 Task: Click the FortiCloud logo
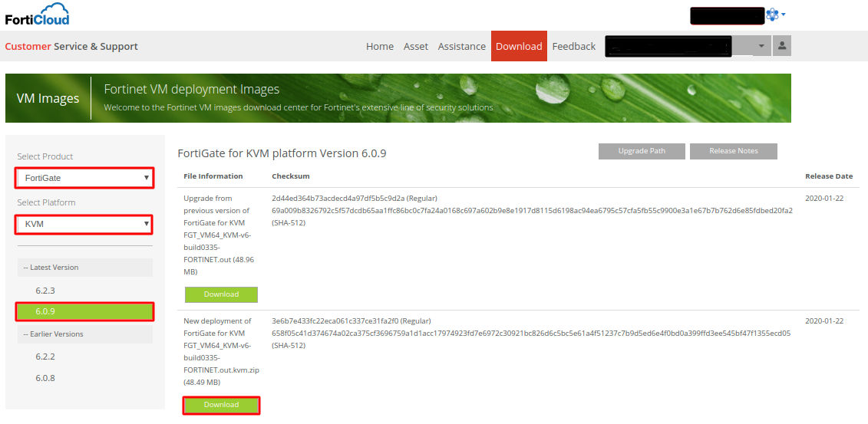[37, 15]
